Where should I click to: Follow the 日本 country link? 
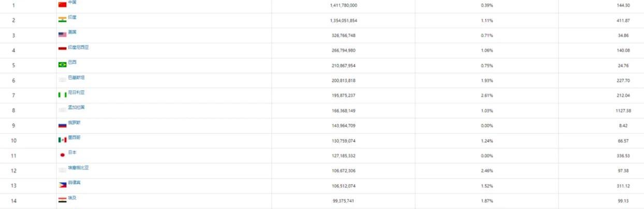pos(72,152)
